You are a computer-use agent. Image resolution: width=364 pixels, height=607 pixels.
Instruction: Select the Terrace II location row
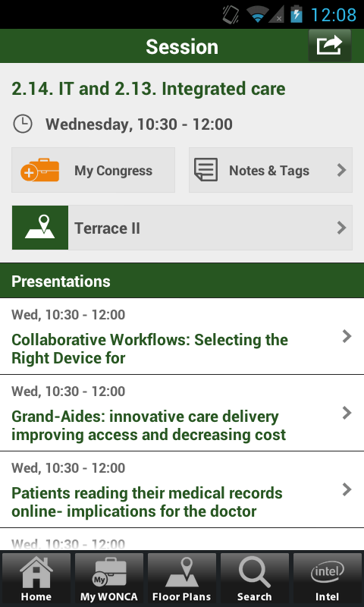click(182, 228)
